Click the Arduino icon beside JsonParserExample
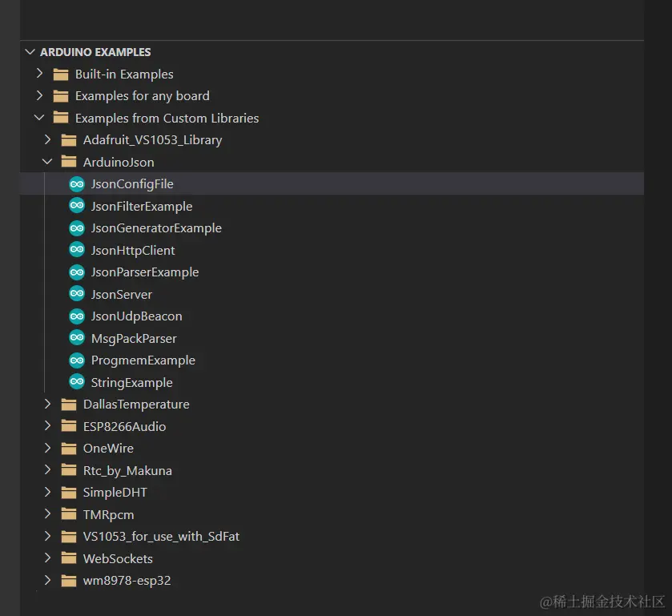672x616 pixels. 77,272
